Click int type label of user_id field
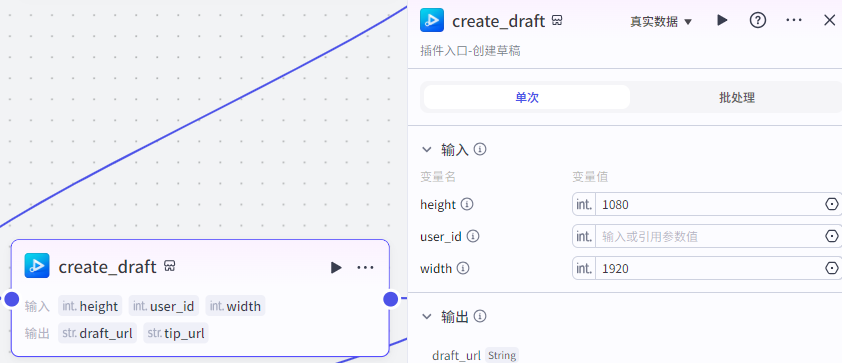The width and height of the screenshot is (842, 363). pos(584,236)
